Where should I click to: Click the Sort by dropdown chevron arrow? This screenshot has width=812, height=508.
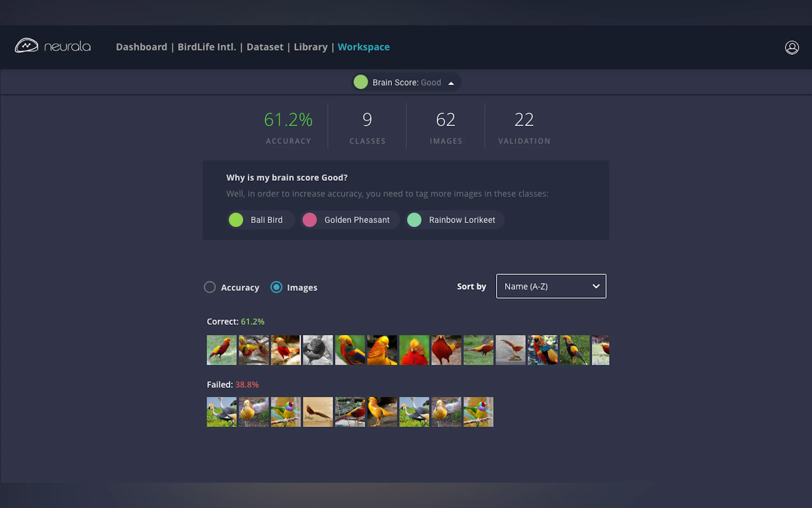click(596, 286)
